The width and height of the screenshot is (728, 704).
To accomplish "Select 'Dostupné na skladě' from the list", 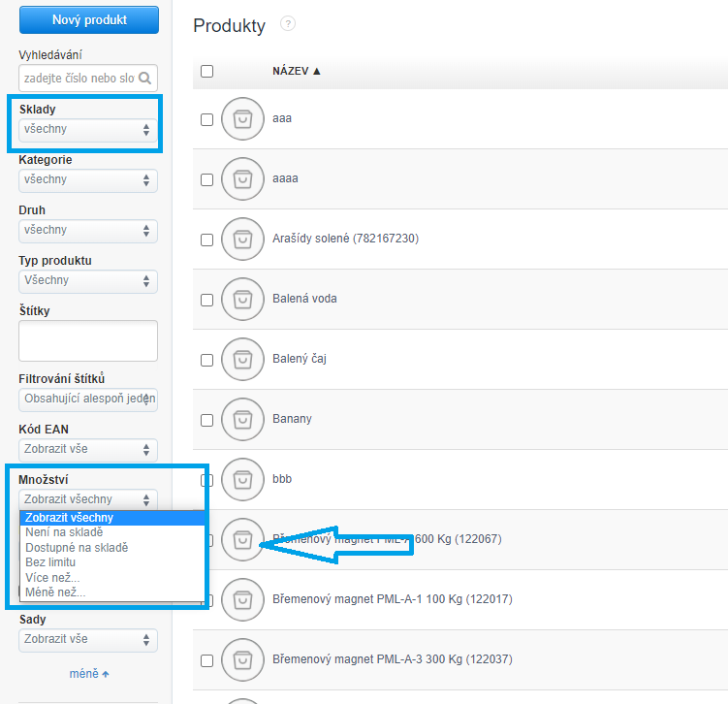I will pos(77,547).
